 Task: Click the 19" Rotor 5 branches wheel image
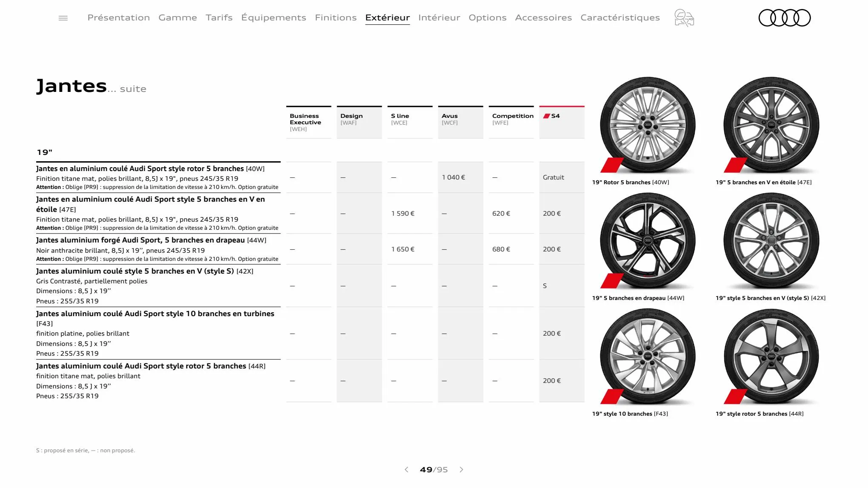click(x=648, y=125)
